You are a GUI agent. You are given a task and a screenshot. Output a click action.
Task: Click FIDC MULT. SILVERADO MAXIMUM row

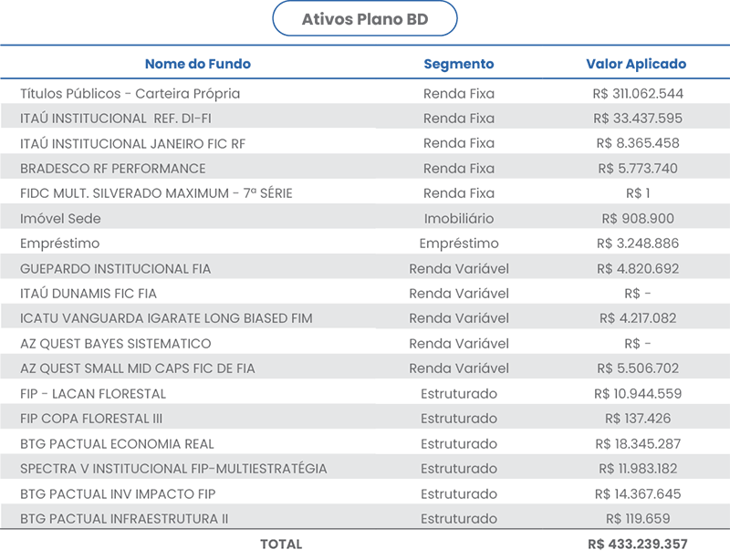pos(156,193)
